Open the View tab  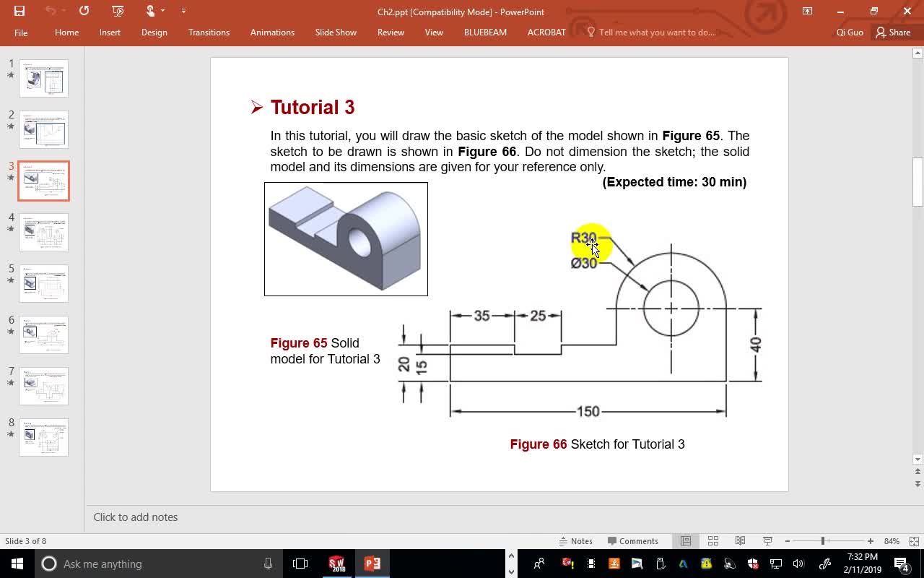tap(434, 33)
